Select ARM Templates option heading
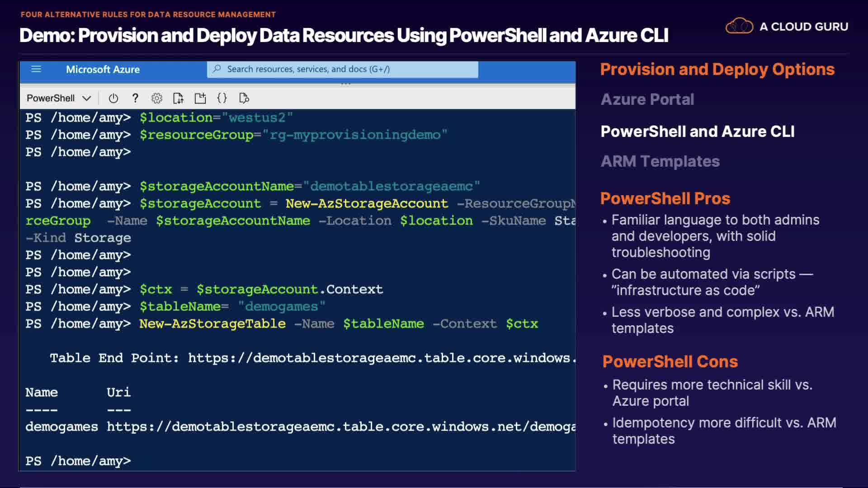 pos(660,161)
